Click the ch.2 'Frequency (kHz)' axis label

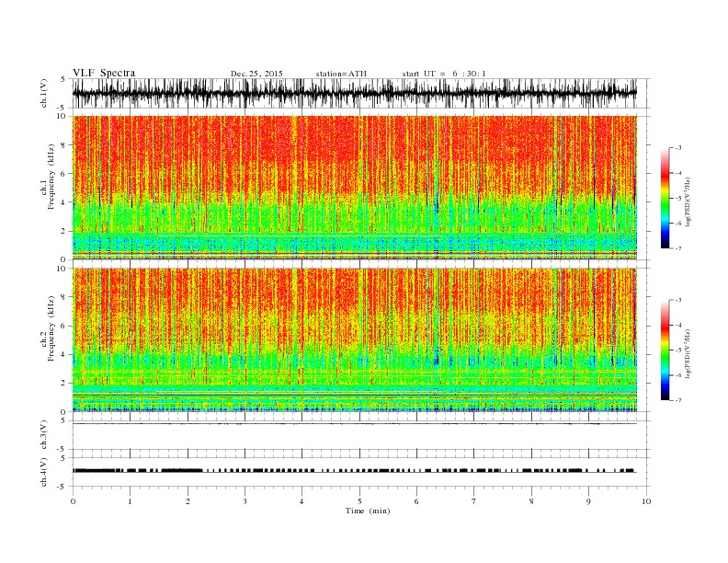coord(51,329)
